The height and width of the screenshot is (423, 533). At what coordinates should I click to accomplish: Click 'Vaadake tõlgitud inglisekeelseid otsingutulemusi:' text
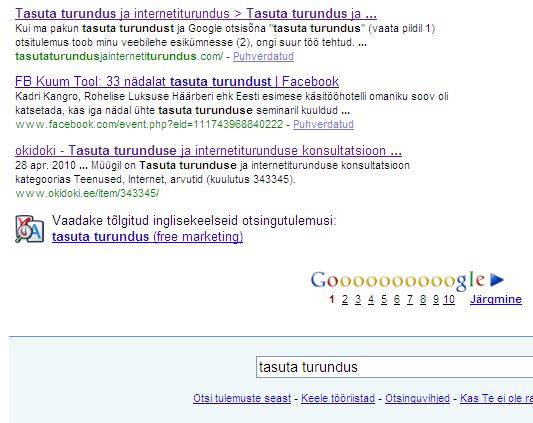coord(194,220)
